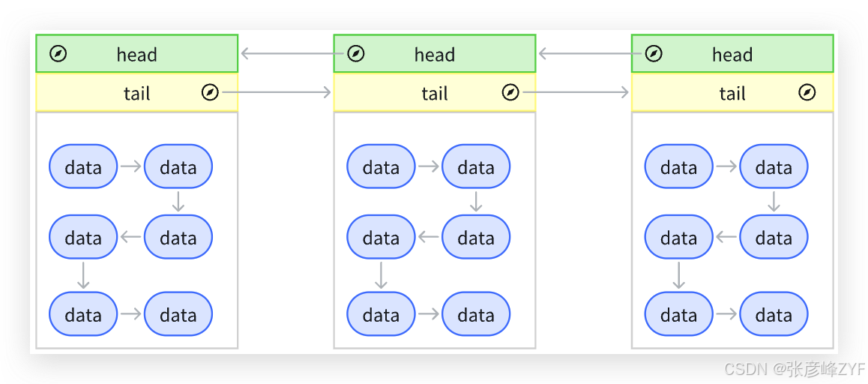The height and width of the screenshot is (384, 868).
Task: Click the arrow from middle tail to right tail
Action: pos(575,92)
